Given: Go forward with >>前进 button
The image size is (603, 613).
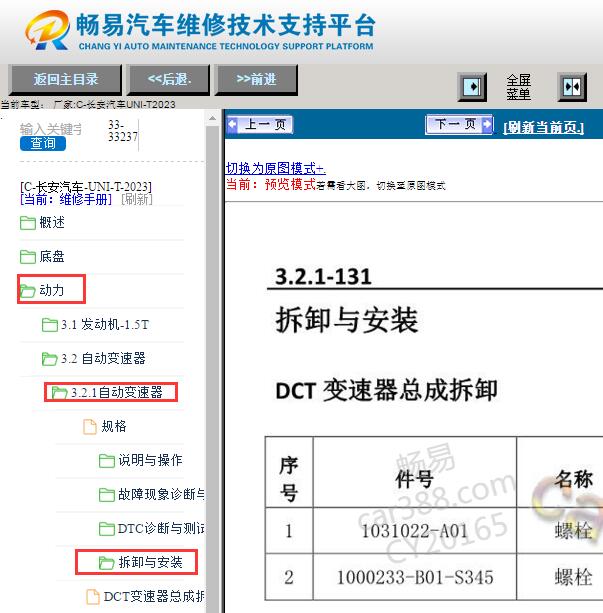Looking at the screenshot, I should click(x=256, y=79).
